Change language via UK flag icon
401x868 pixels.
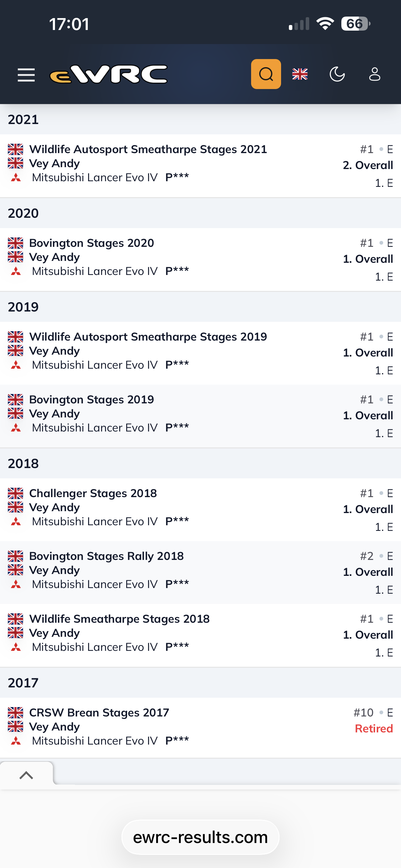tap(300, 74)
